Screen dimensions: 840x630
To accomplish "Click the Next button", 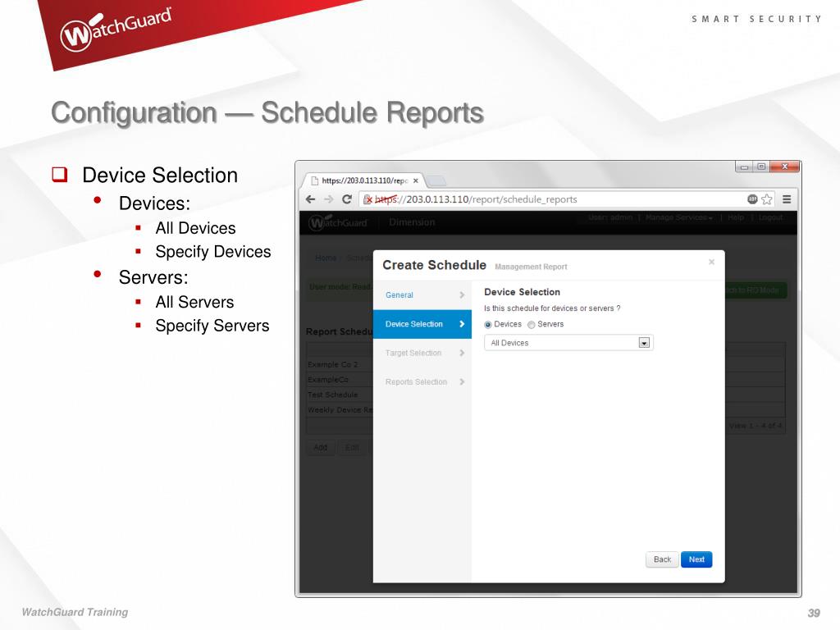I will click(696, 559).
